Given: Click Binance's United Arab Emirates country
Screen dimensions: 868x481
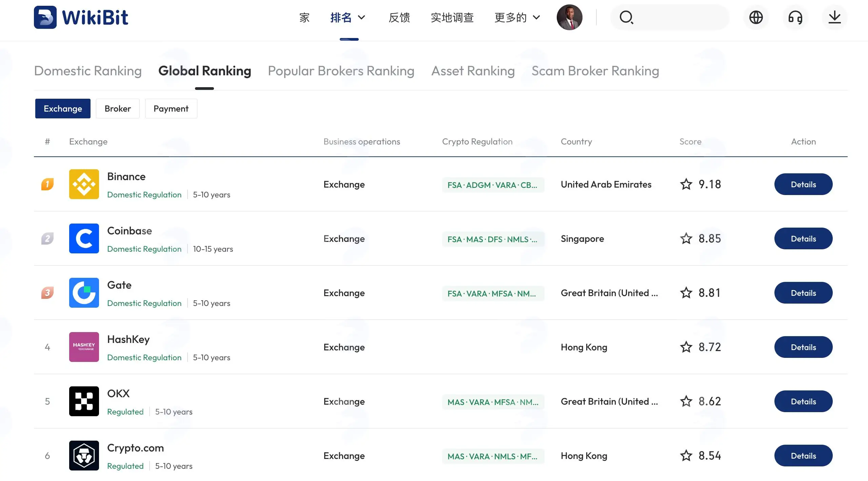Looking at the screenshot, I should click(606, 184).
